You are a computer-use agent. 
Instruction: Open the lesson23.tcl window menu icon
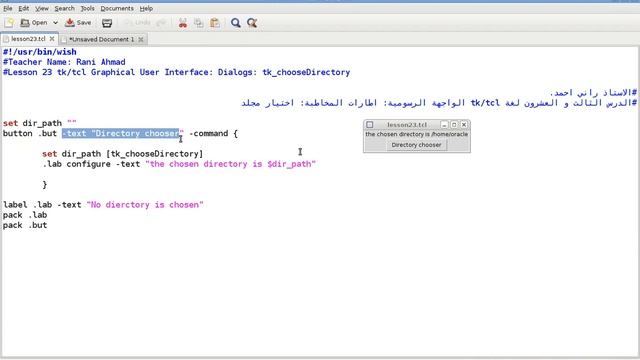click(x=370, y=124)
